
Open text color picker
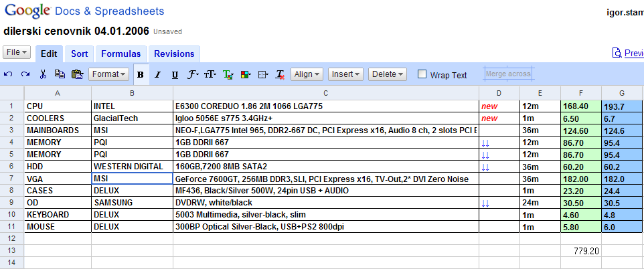pyautogui.click(x=228, y=75)
